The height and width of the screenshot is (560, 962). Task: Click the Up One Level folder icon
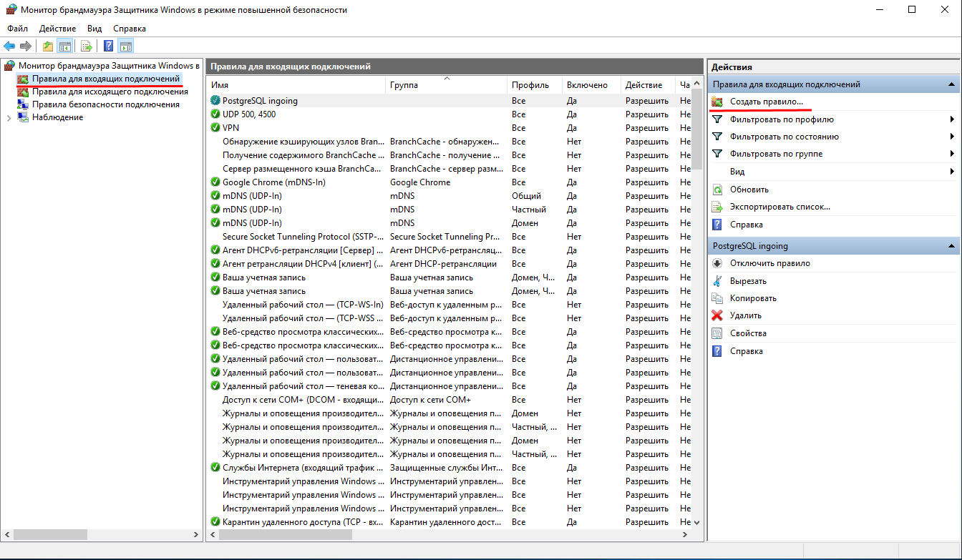click(x=48, y=46)
